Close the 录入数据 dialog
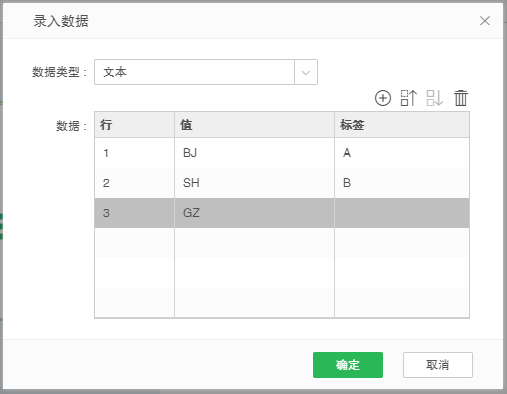Viewport: 507px width, 394px height. click(x=485, y=21)
